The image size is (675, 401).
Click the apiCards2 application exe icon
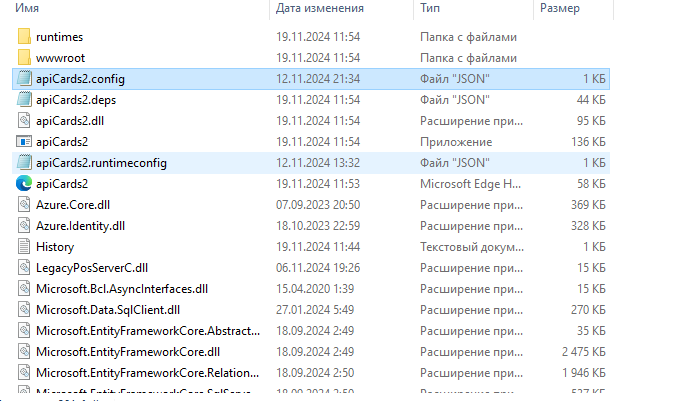[24, 142]
